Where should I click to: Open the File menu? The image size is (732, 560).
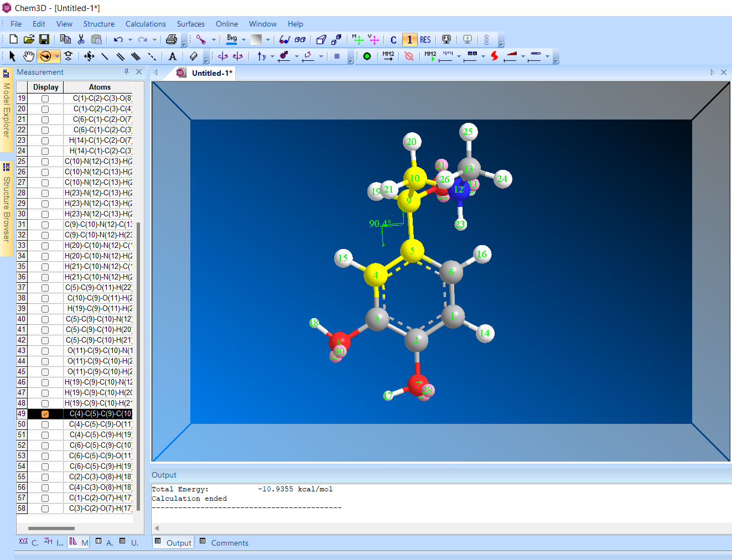click(16, 24)
